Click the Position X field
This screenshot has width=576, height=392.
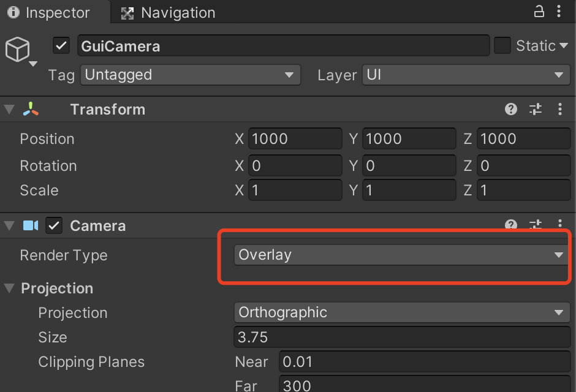tap(295, 139)
